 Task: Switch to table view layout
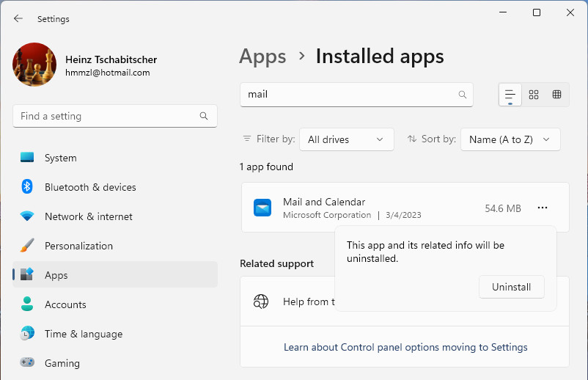[557, 95]
